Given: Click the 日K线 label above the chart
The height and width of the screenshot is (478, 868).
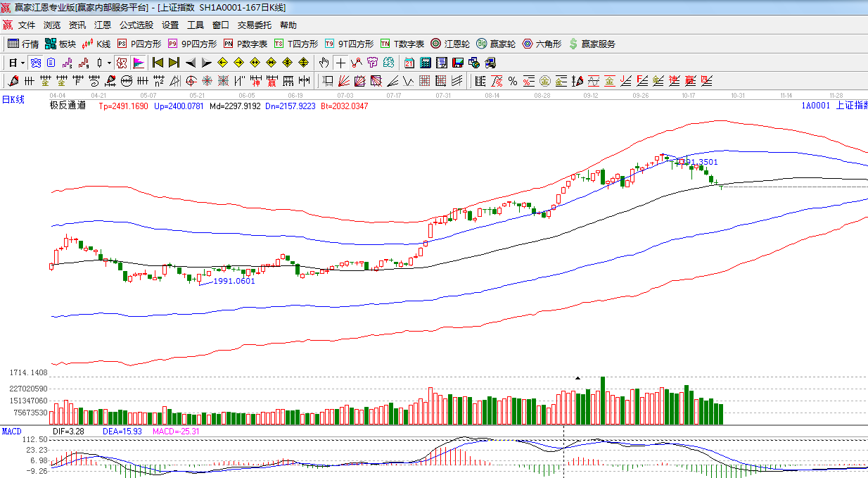Looking at the screenshot, I should point(13,100).
